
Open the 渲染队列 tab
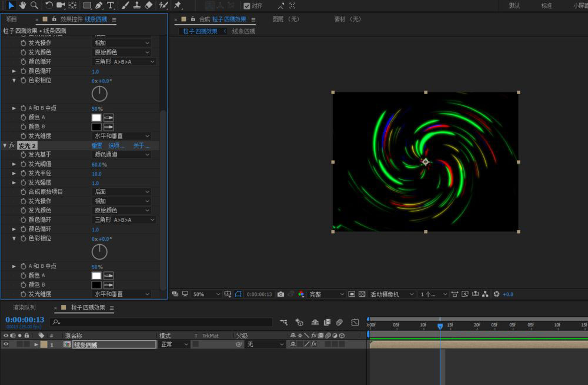[x=24, y=307]
